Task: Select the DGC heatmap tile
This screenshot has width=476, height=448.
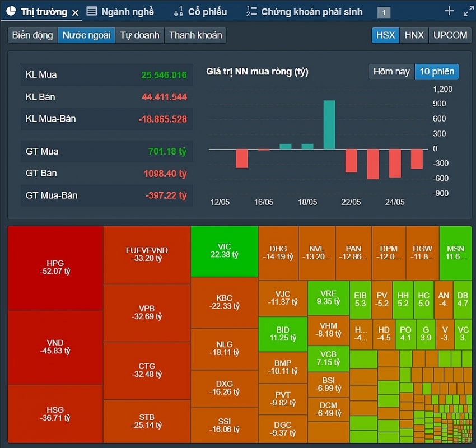Action: click(283, 429)
